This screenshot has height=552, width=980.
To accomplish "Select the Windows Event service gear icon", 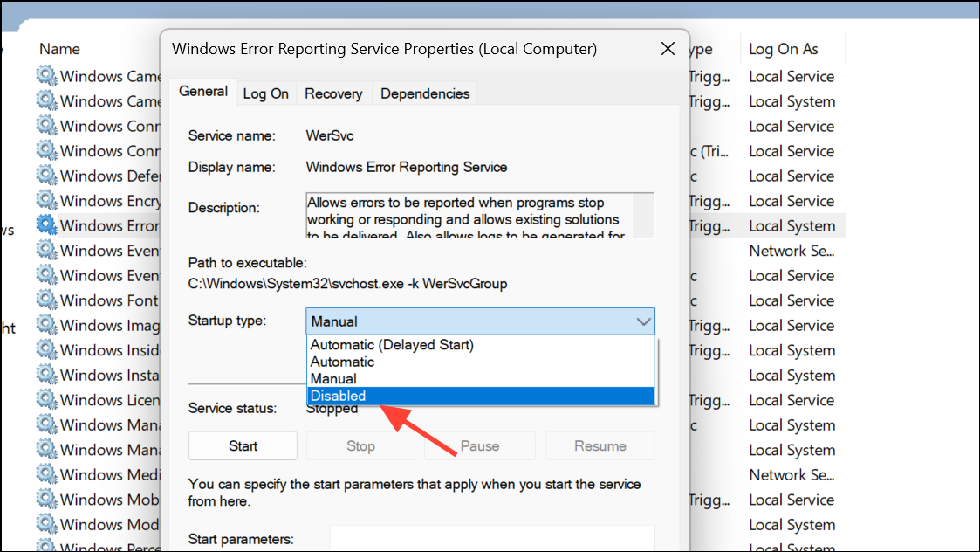I will tap(45, 251).
